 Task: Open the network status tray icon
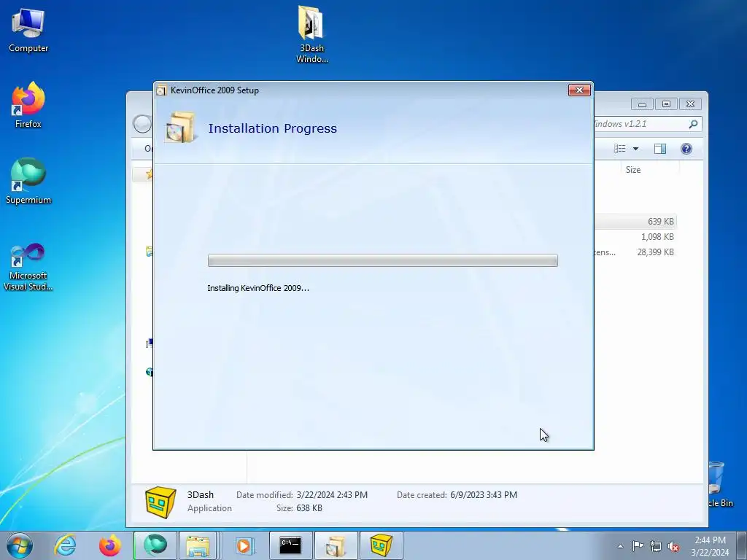(656, 546)
